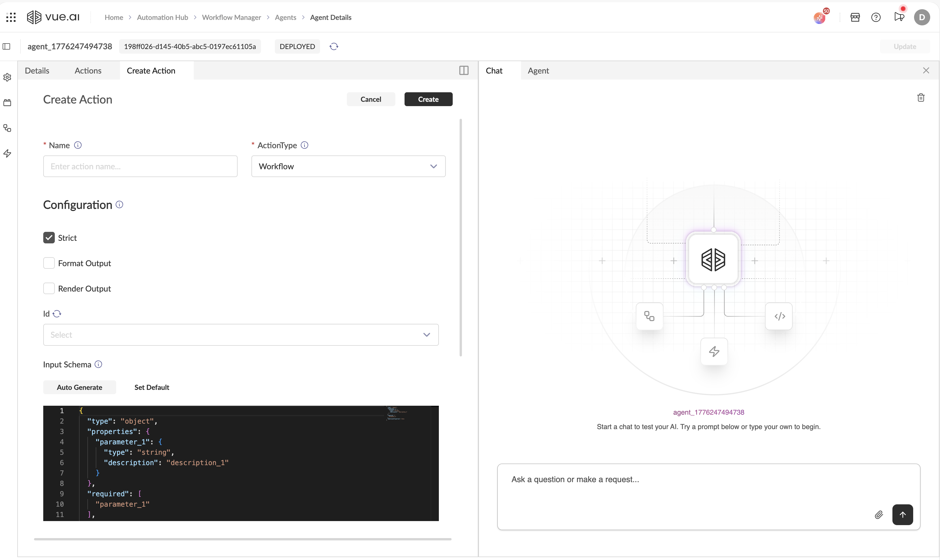This screenshot has height=560, width=940.
Task: Refresh the Id options list
Action: pos(57,313)
